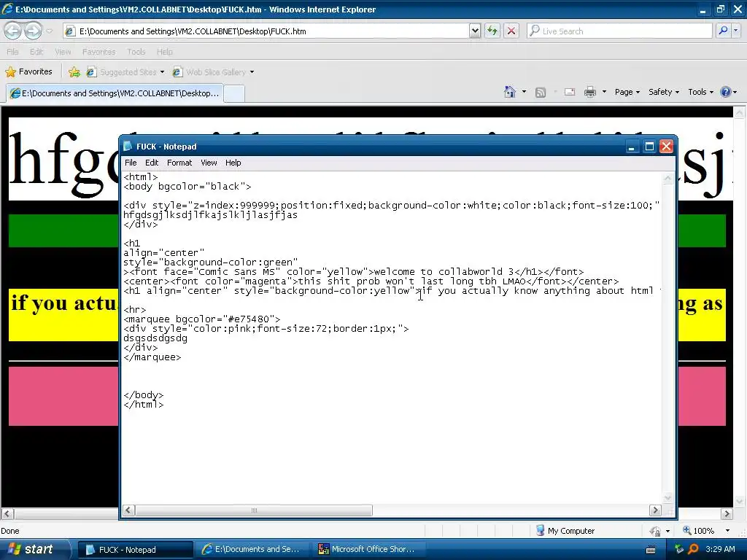The image size is (747, 560).
Task: Click Notepad horizontal scrollbar thumb
Action: [x=254, y=510]
